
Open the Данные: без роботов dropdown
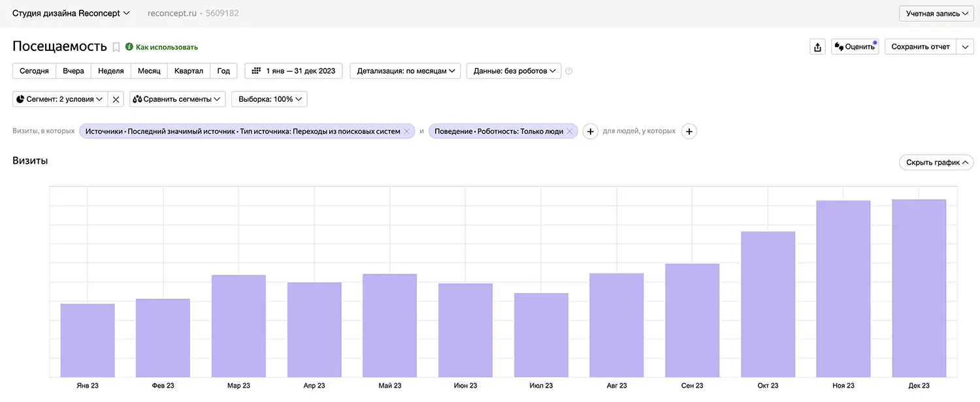(x=514, y=71)
